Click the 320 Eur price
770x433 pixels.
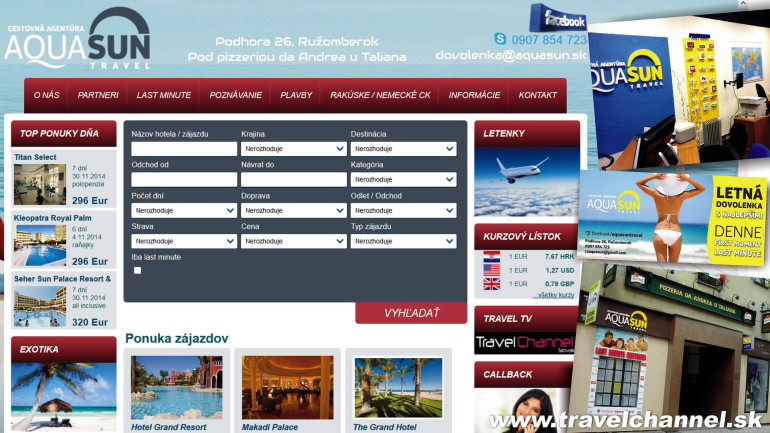90,322
